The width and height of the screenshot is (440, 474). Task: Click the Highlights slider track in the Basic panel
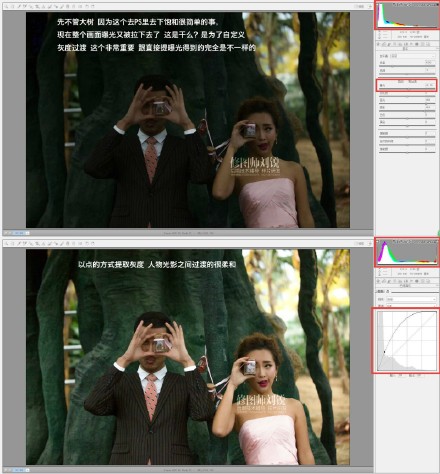coord(407,104)
